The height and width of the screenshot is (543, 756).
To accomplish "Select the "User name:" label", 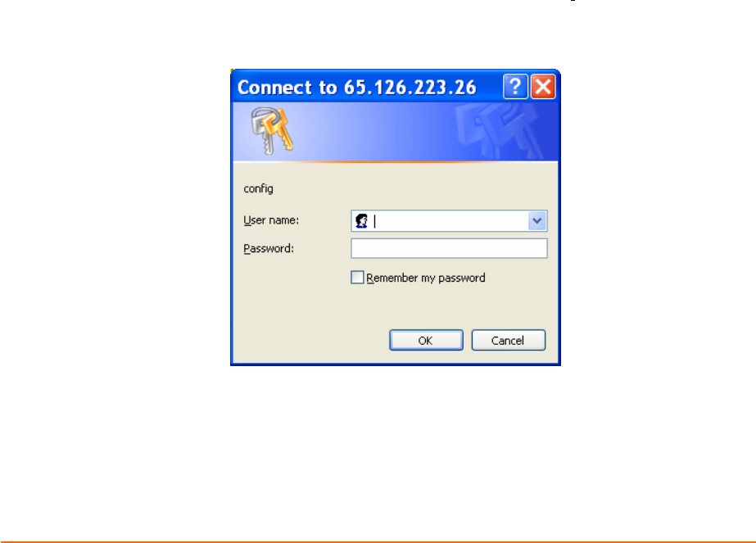I will click(271, 220).
